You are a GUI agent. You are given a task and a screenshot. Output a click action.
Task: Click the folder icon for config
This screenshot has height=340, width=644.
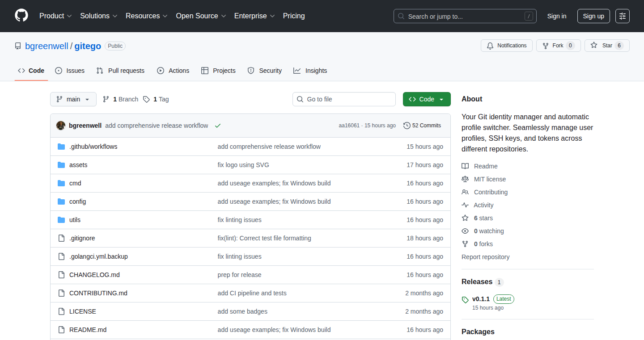point(61,201)
